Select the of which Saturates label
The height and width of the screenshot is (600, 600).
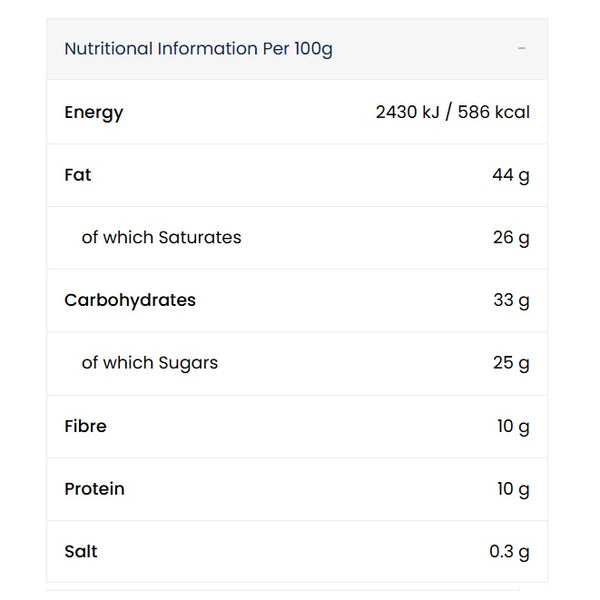161,237
